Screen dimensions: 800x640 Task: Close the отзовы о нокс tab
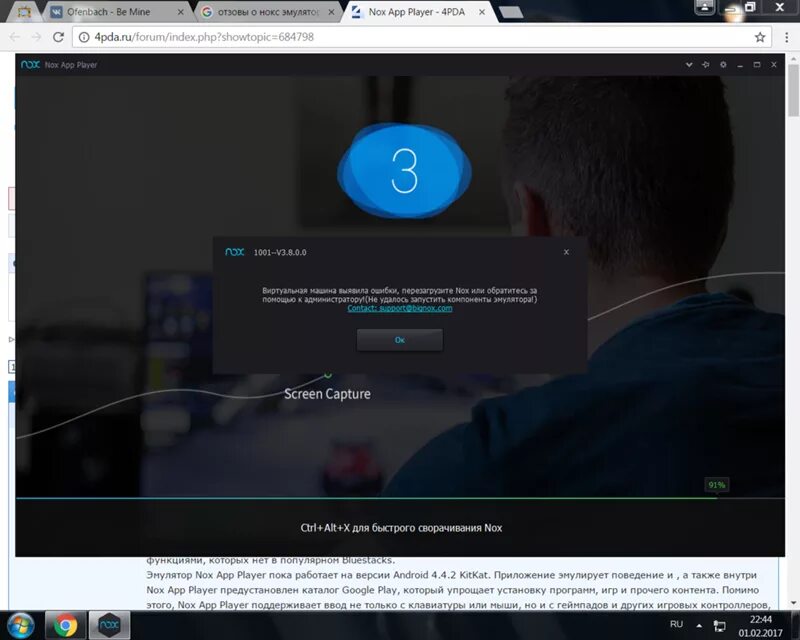coord(332,12)
